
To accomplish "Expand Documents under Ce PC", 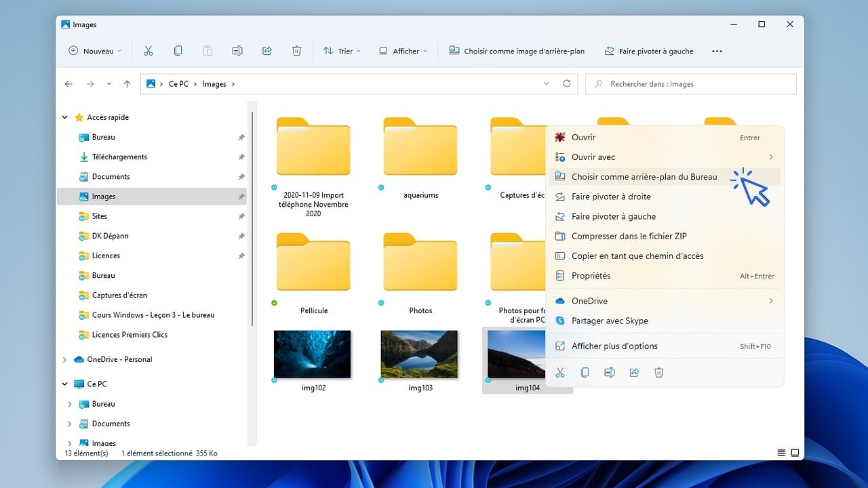I will tap(70, 424).
